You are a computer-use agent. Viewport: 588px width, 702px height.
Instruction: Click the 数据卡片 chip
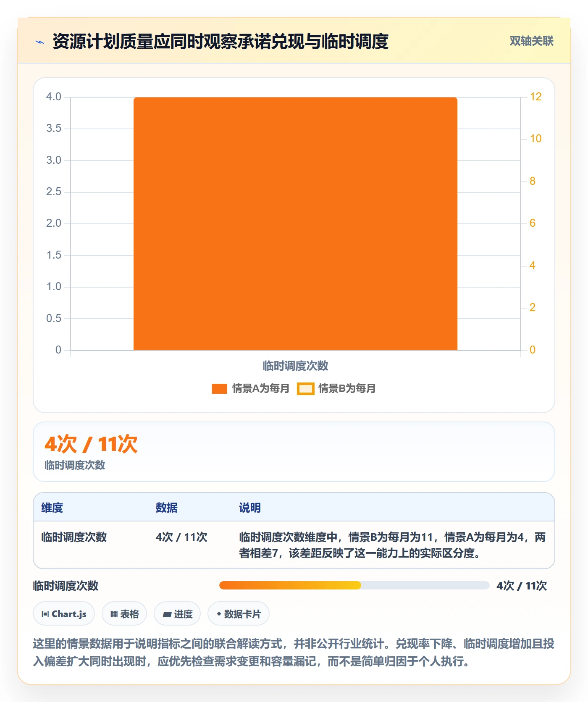coord(239,614)
